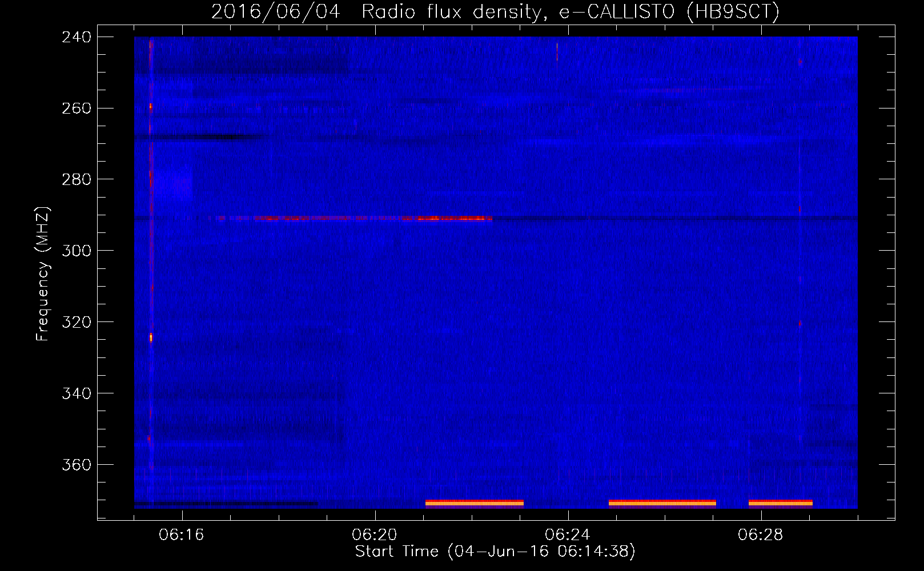Click the 300 frequency tick label
This screenshot has width=924, height=571.
click(x=77, y=251)
